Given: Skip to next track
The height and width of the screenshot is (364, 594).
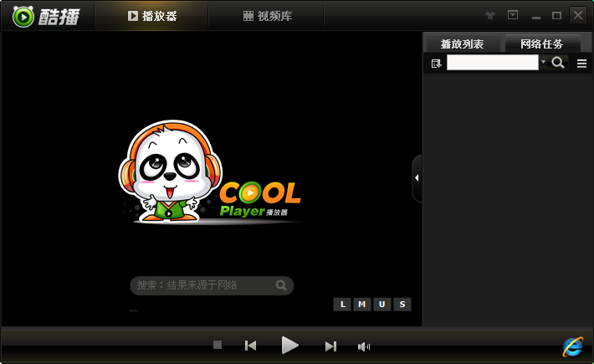Looking at the screenshot, I should coord(330,346).
